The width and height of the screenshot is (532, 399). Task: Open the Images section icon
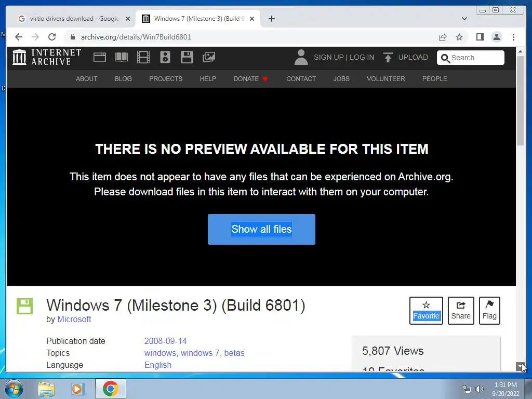(x=209, y=57)
